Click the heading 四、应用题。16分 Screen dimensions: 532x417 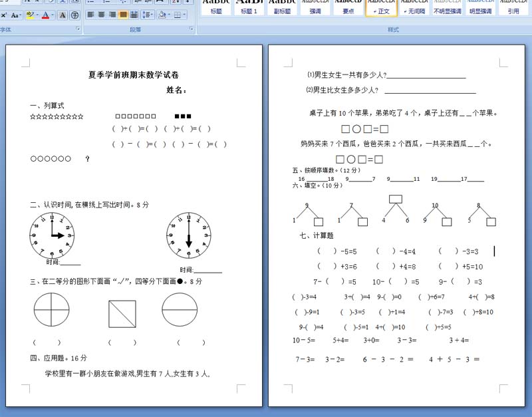(x=59, y=358)
